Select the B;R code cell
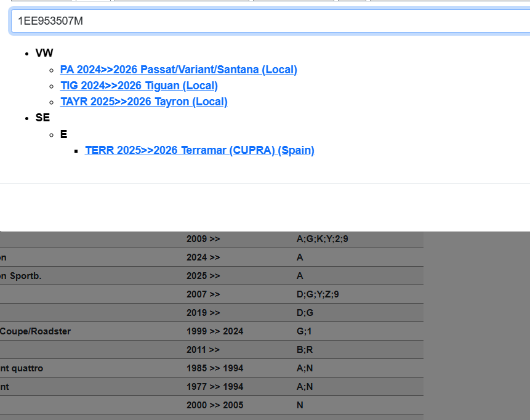530x420 pixels. [x=305, y=350]
